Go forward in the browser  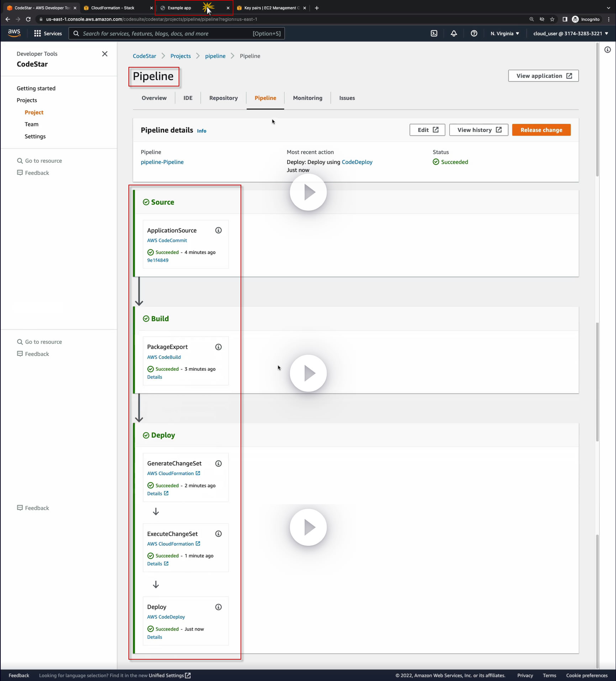tap(18, 19)
